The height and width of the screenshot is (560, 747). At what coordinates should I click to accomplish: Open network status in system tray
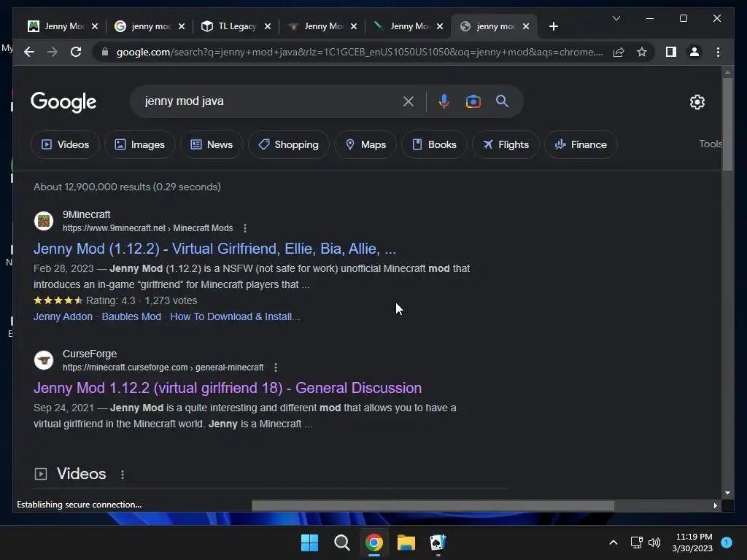636,542
